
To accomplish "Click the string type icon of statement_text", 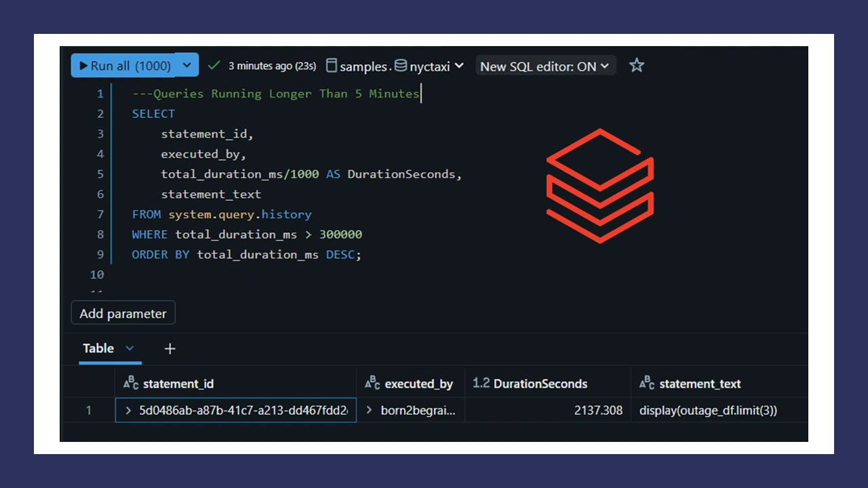I will (x=647, y=384).
